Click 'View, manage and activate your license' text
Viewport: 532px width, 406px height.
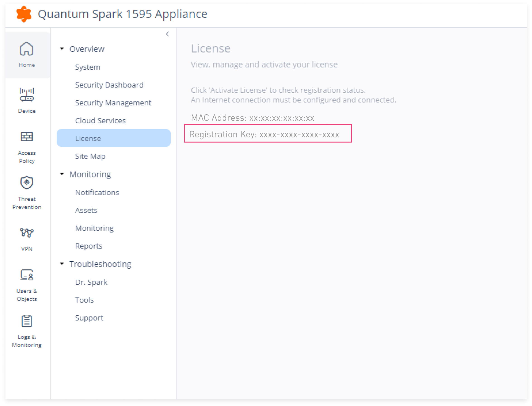264,64
